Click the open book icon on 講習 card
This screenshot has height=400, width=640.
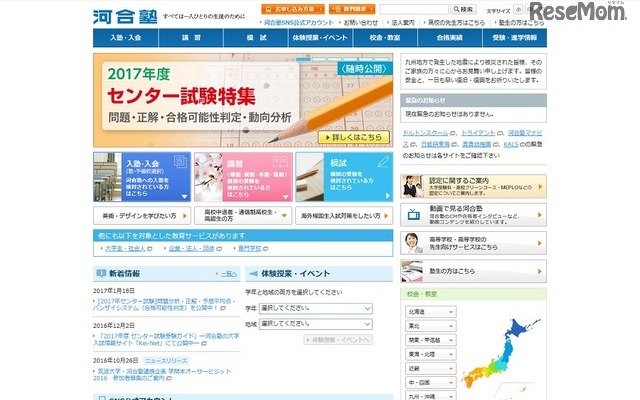[280, 162]
